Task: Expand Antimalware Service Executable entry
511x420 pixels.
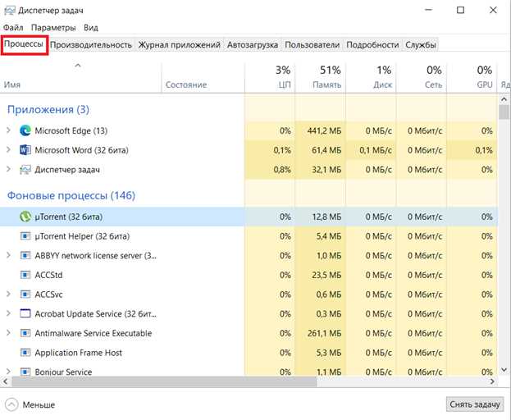Action: [x=8, y=333]
